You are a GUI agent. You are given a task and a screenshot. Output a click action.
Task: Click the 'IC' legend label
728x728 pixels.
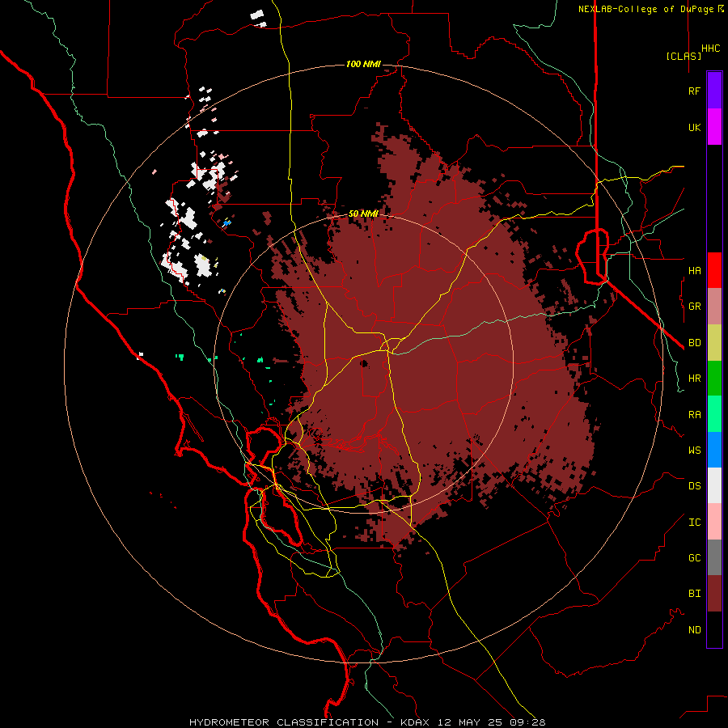[x=694, y=523]
